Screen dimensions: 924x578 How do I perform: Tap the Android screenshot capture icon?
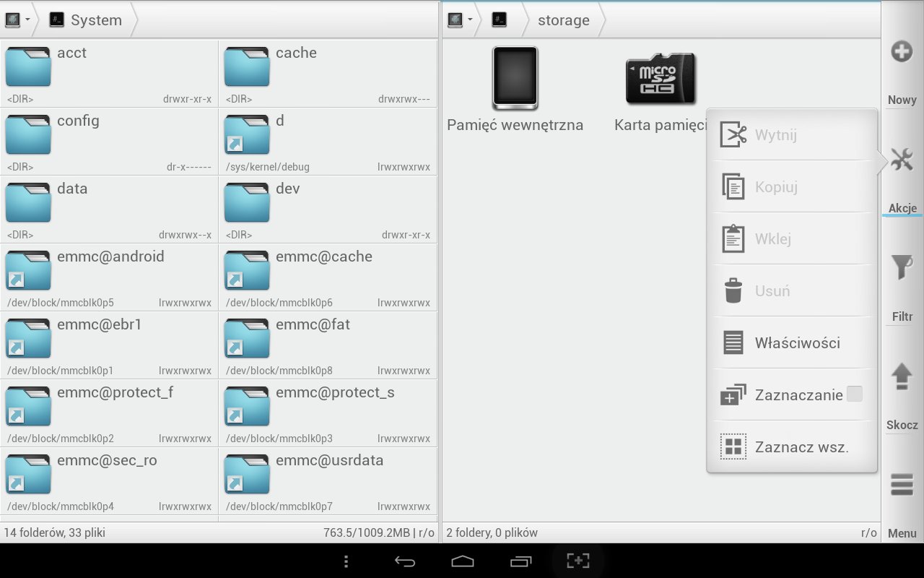click(578, 561)
